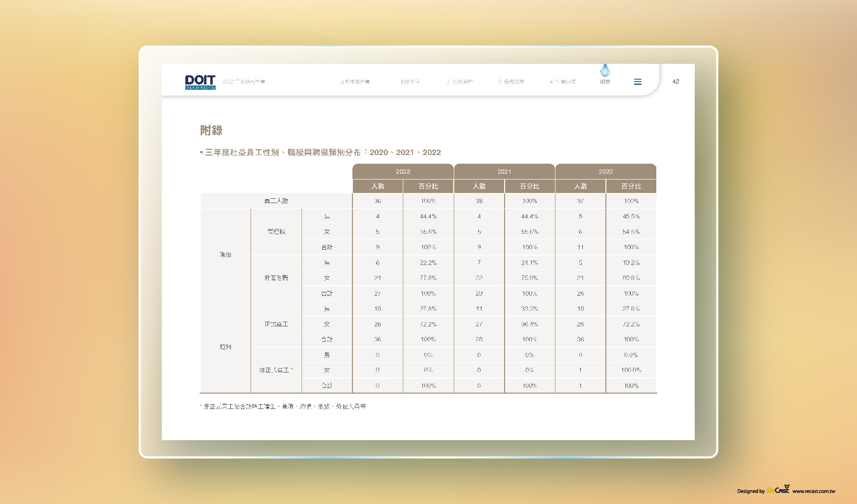Open the chapter 3 navigation tab
Screen dimensions: 857x504
pyautogui.click(x=511, y=82)
